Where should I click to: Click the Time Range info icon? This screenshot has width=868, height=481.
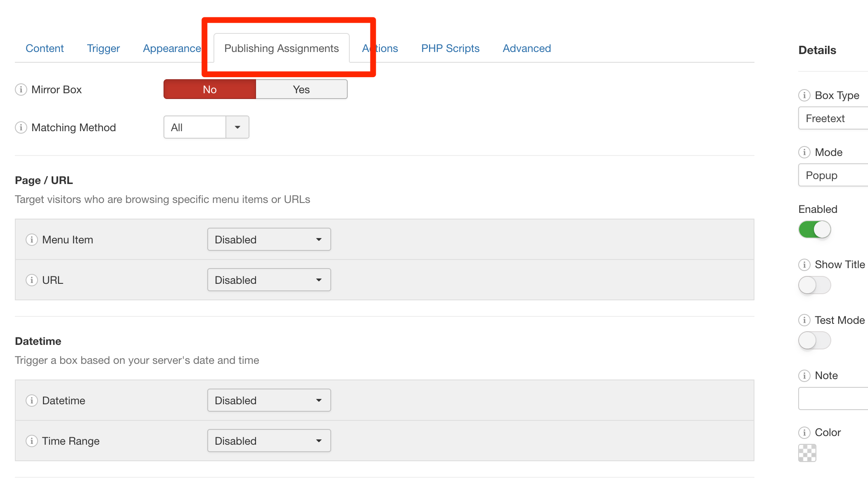click(32, 441)
